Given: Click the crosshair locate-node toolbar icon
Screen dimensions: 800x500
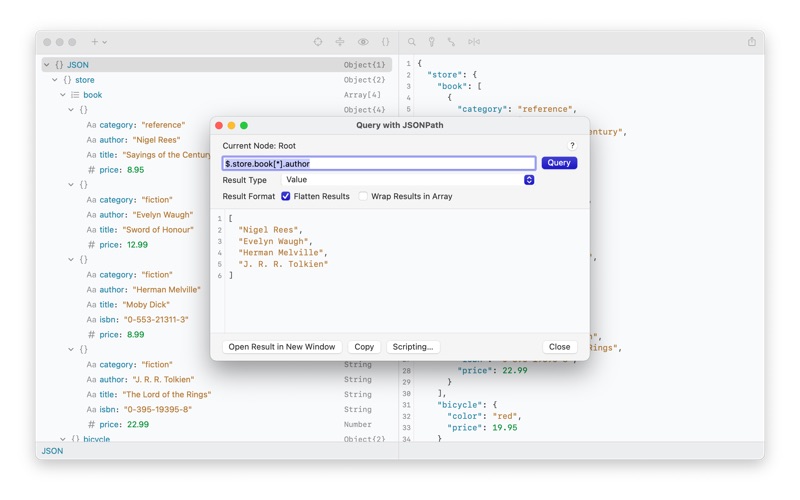Looking at the screenshot, I should click(x=318, y=42).
